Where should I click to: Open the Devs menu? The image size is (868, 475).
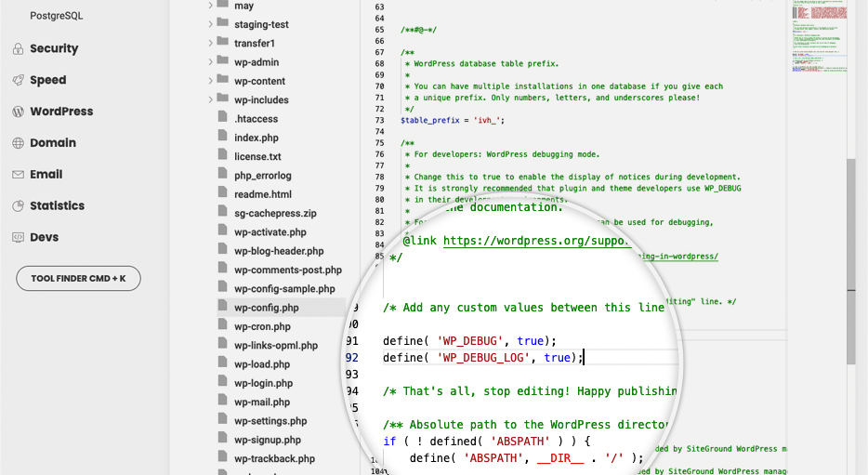pyautogui.click(x=45, y=238)
